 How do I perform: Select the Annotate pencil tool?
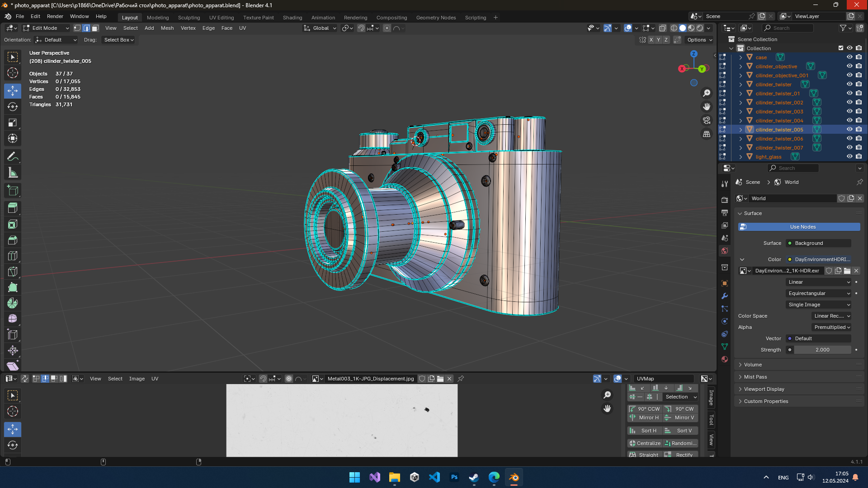[13, 157]
